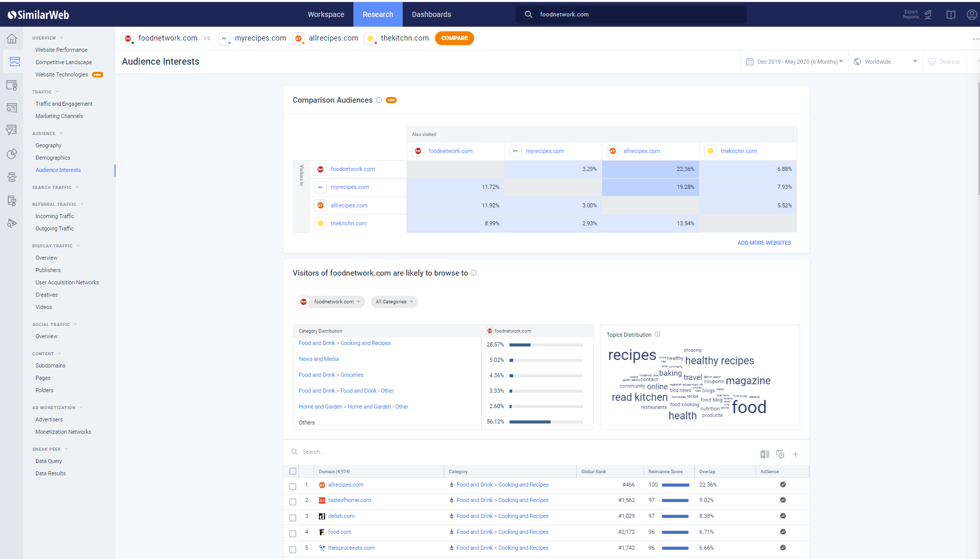Switch to the Workspace tab
The width and height of the screenshot is (980, 559).
(x=326, y=14)
